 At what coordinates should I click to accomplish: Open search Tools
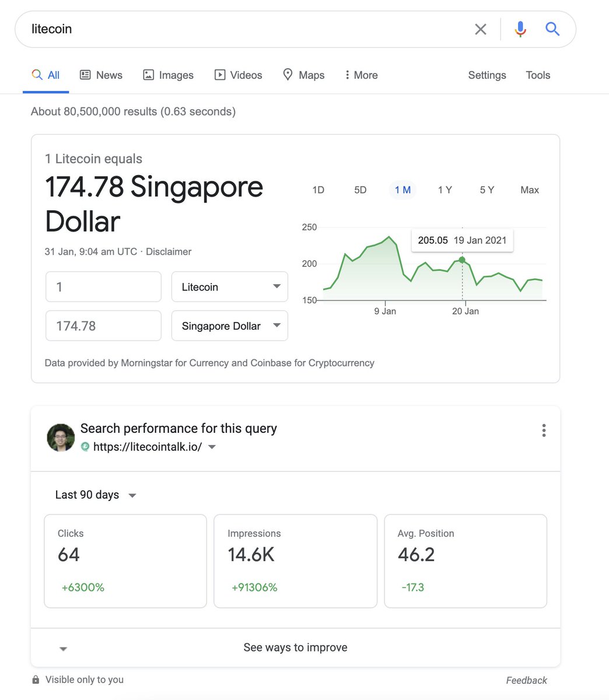coord(538,75)
